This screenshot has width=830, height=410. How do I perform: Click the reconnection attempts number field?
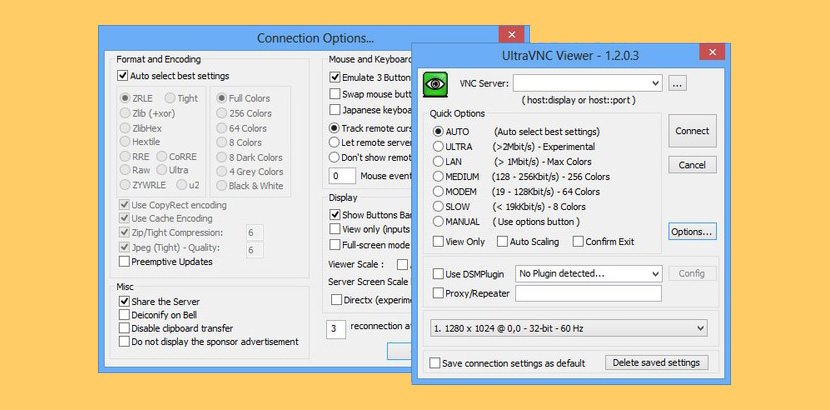[x=336, y=329]
